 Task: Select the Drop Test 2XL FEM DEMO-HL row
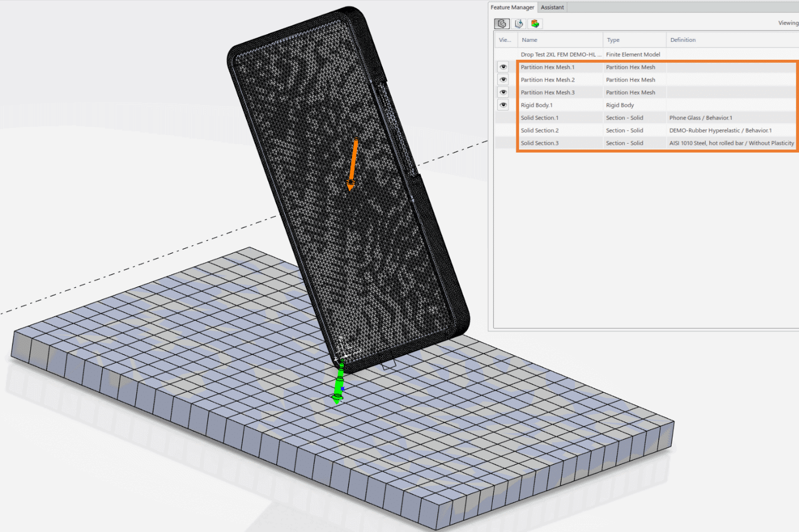click(x=646, y=54)
